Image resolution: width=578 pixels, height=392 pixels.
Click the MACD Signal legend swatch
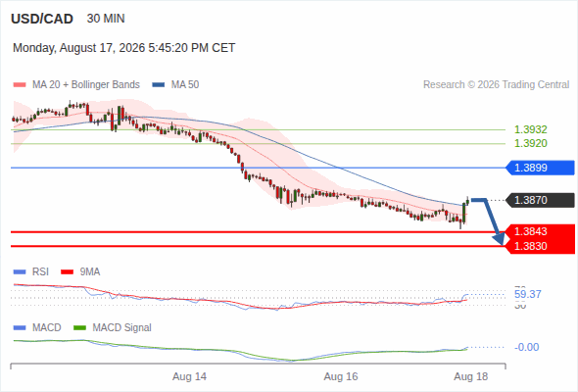(79, 328)
